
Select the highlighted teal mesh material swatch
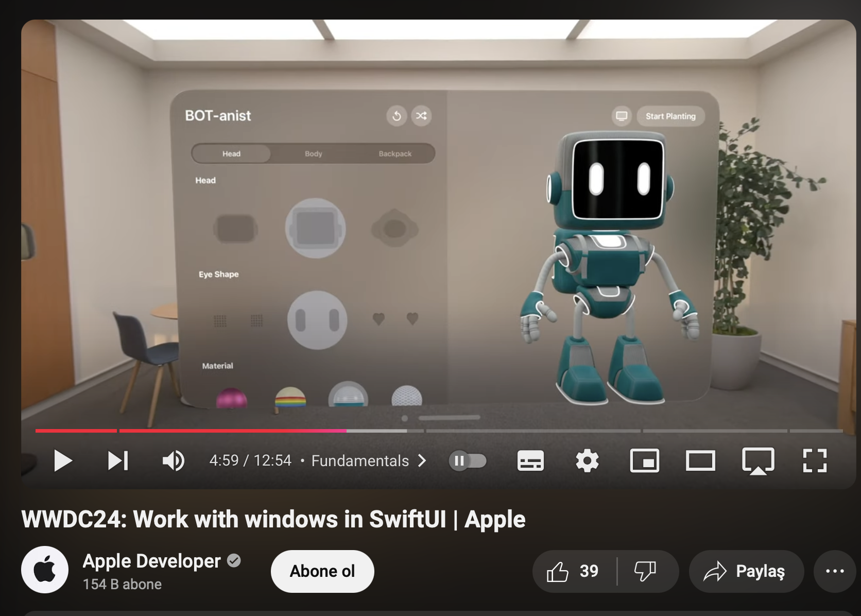[348, 394]
